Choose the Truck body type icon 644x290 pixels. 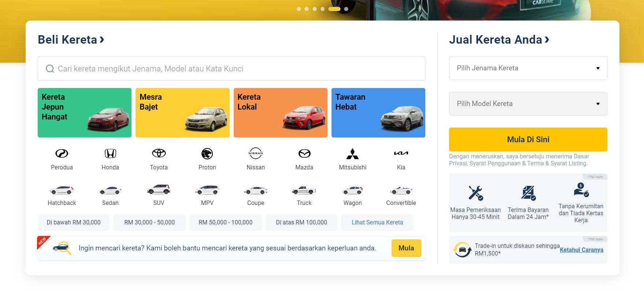(x=304, y=191)
